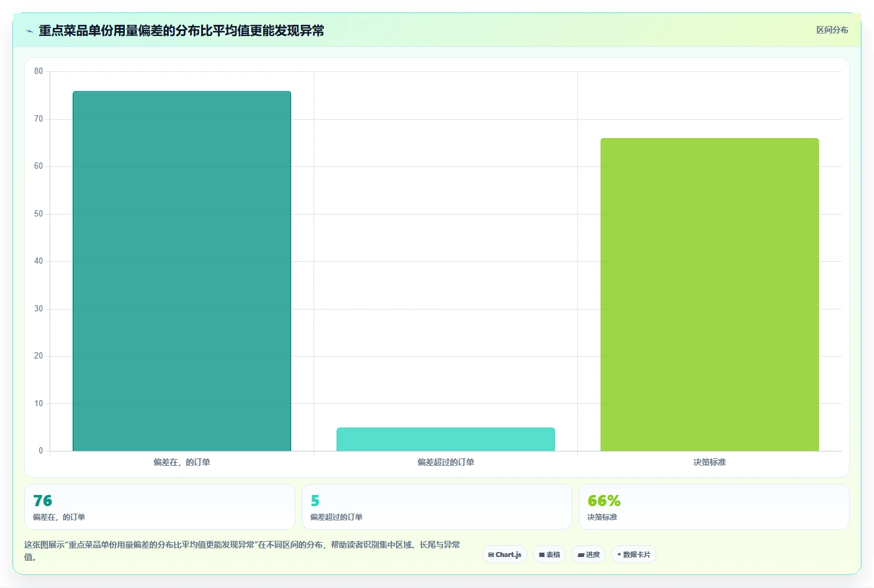Click the icon beside the chart title
Screen dimensions: 874x588
(x=29, y=31)
